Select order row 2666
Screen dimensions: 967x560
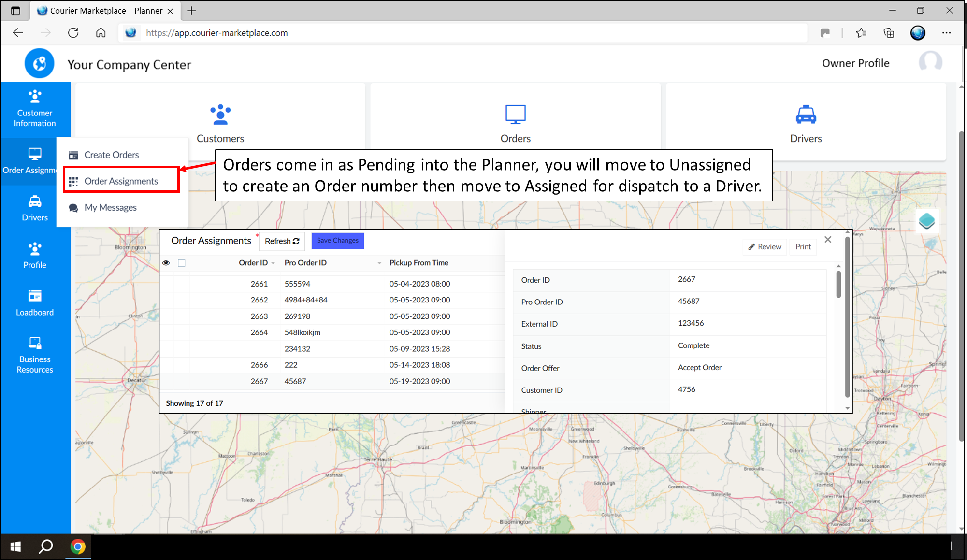coord(332,365)
